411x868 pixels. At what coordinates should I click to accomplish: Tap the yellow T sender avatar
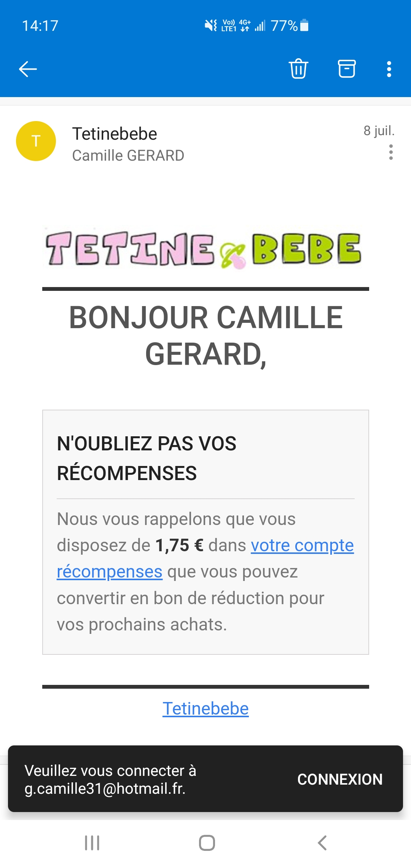point(36,141)
